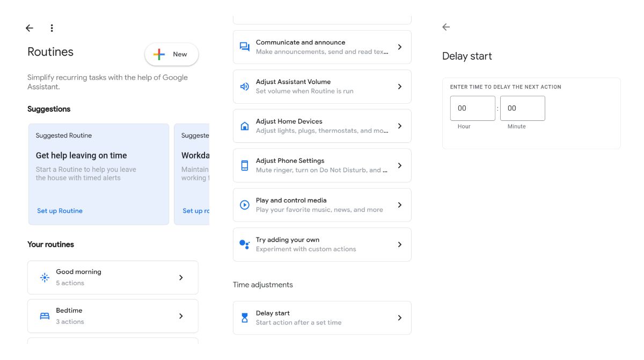Click the Communicate and announce chat icon
644x360 pixels.
click(245, 47)
